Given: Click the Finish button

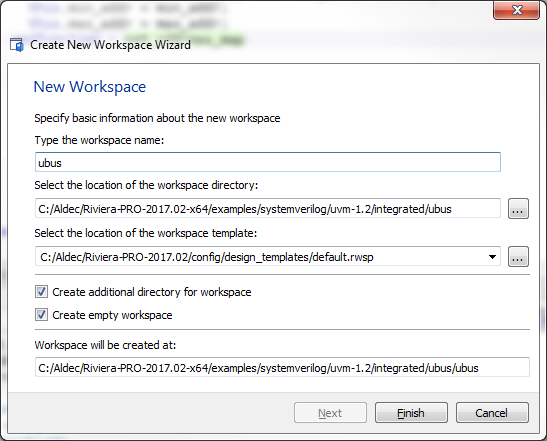Looking at the screenshot, I should pos(411,413).
